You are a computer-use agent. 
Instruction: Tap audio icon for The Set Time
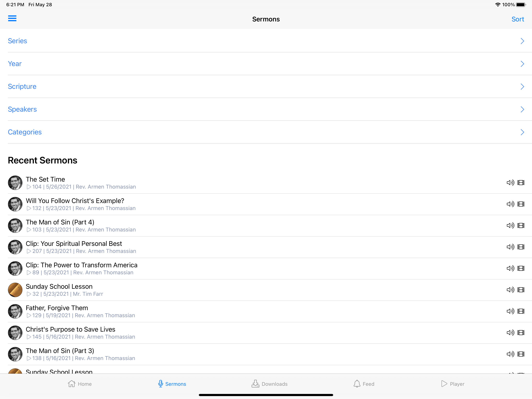[x=510, y=183]
